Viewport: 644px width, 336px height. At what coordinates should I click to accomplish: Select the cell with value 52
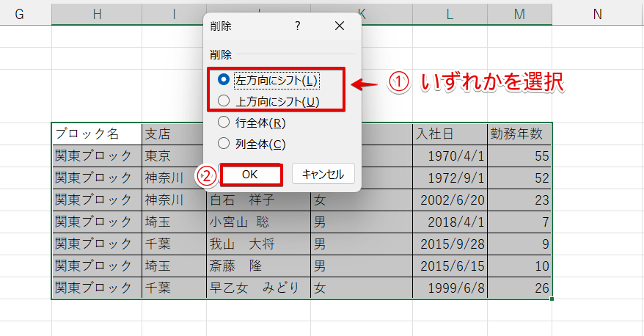pos(519,178)
